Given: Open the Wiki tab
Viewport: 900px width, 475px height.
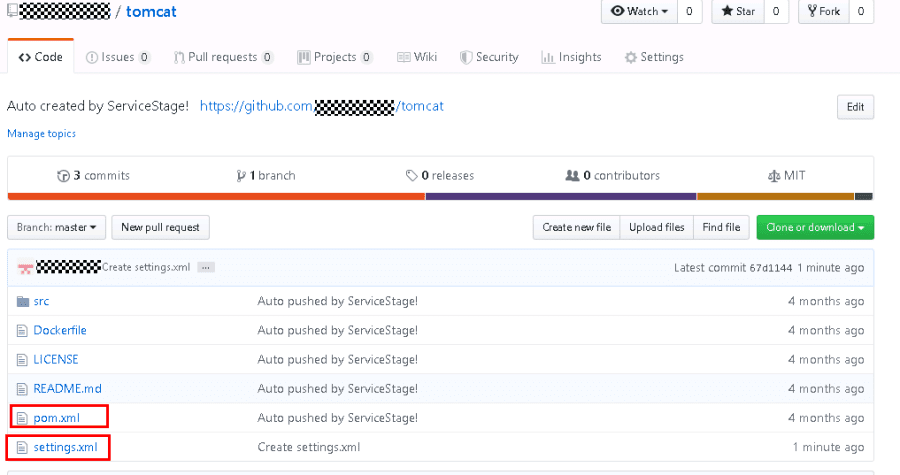Looking at the screenshot, I should pyautogui.click(x=417, y=57).
